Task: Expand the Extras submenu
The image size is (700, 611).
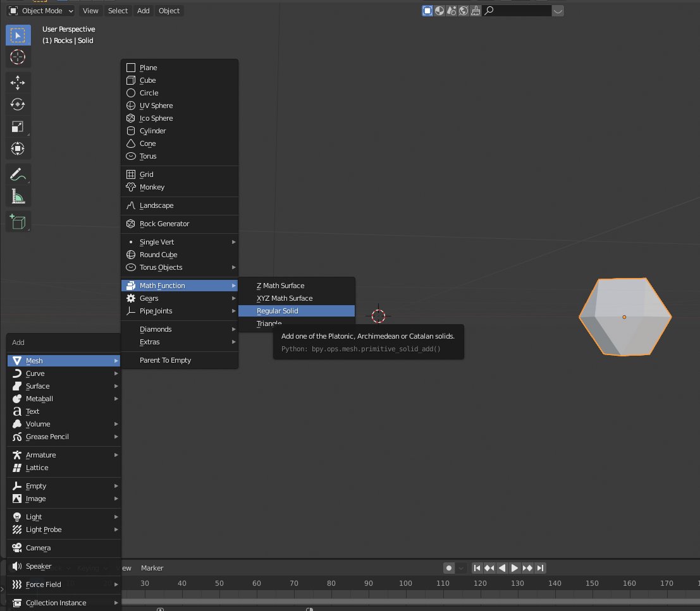Action: pyautogui.click(x=180, y=342)
